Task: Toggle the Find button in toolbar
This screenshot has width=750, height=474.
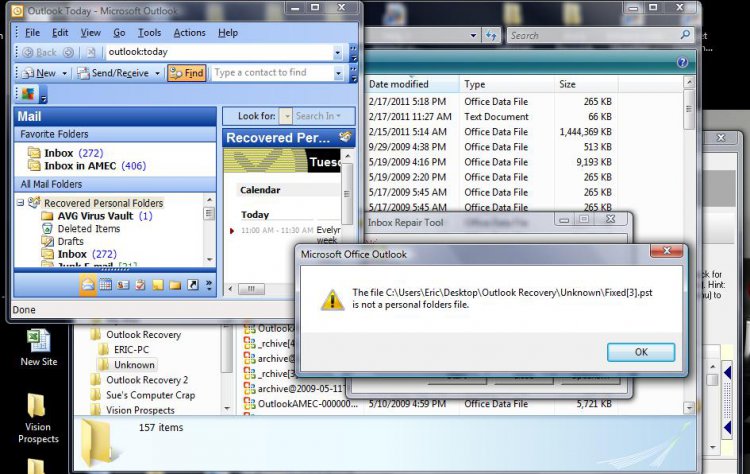Action: point(187,73)
